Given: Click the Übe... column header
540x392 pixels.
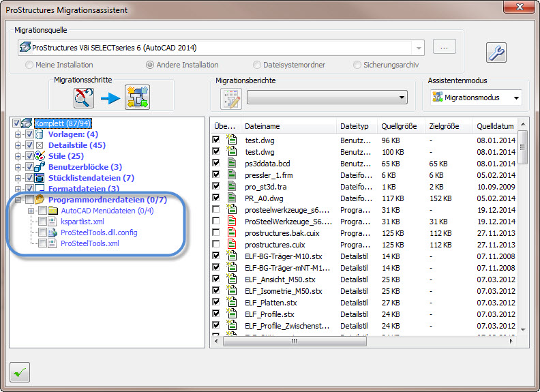Looking at the screenshot, I should pyautogui.click(x=226, y=126).
